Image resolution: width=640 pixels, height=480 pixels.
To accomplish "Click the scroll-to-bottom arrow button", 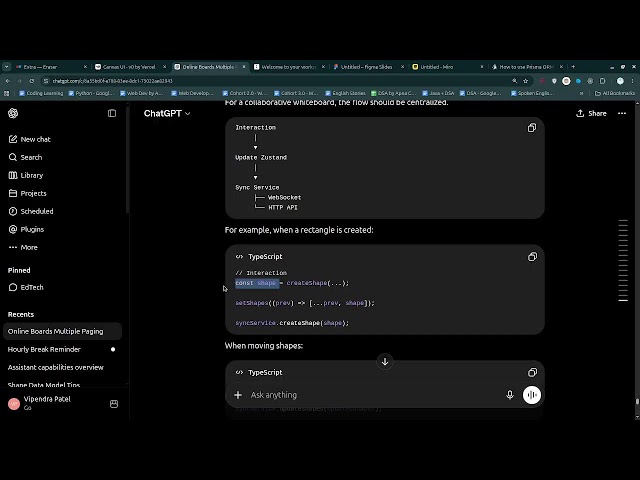I will pyautogui.click(x=384, y=361).
